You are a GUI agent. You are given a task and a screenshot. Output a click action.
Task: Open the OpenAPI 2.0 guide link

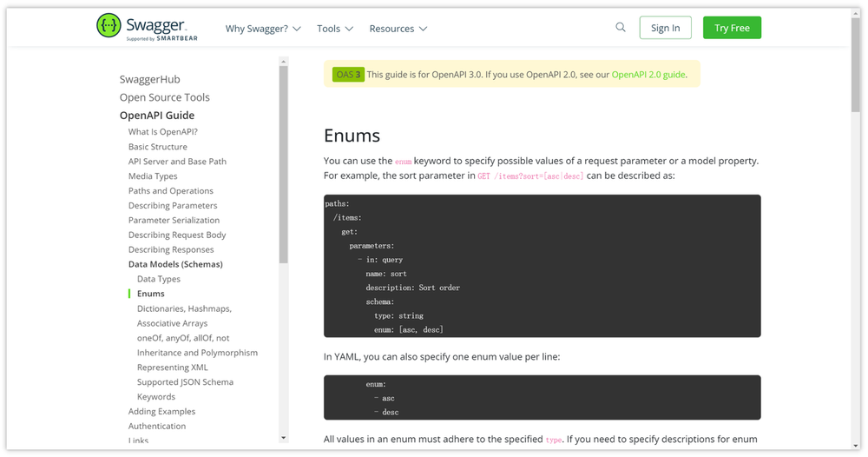(x=648, y=74)
